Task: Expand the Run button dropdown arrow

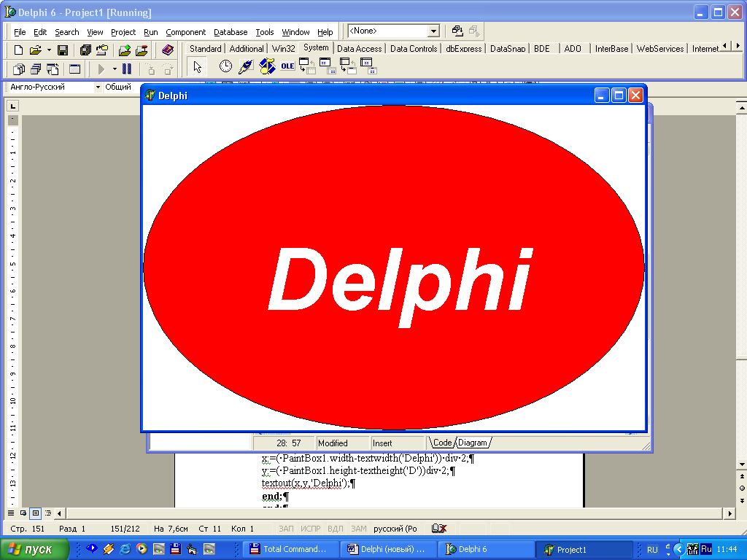Action: click(115, 69)
